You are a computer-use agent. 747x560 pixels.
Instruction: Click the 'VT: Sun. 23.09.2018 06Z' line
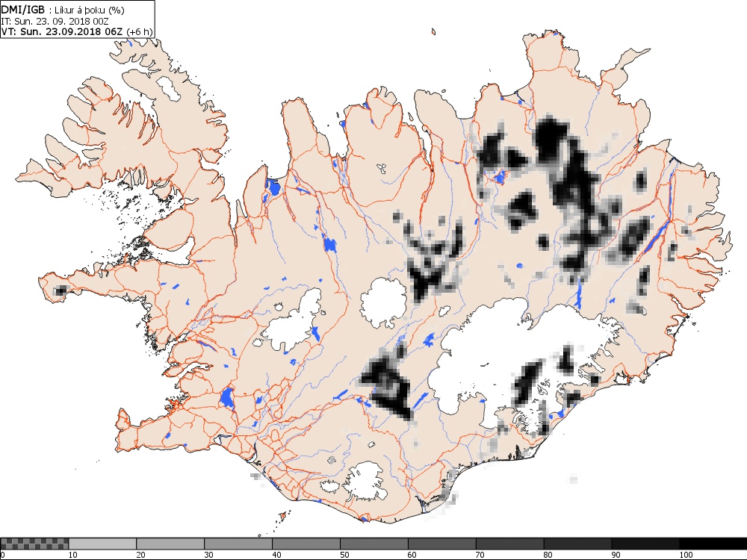62,31
